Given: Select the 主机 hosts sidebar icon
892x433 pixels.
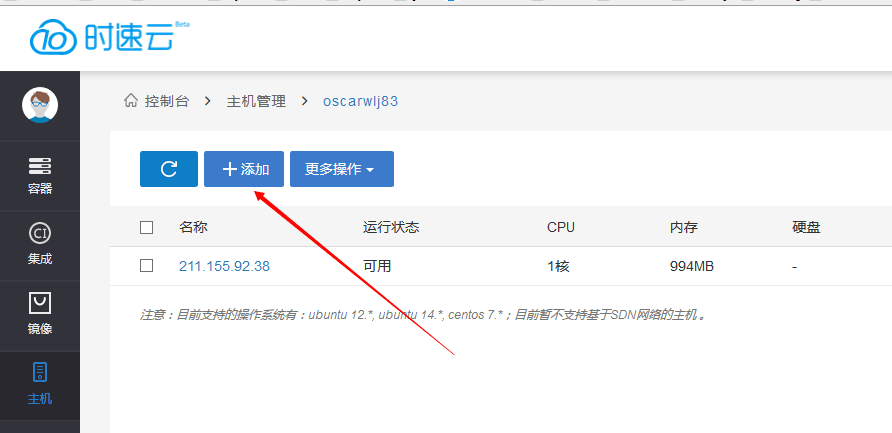Looking at the screenshot, I should coord(40,385).
